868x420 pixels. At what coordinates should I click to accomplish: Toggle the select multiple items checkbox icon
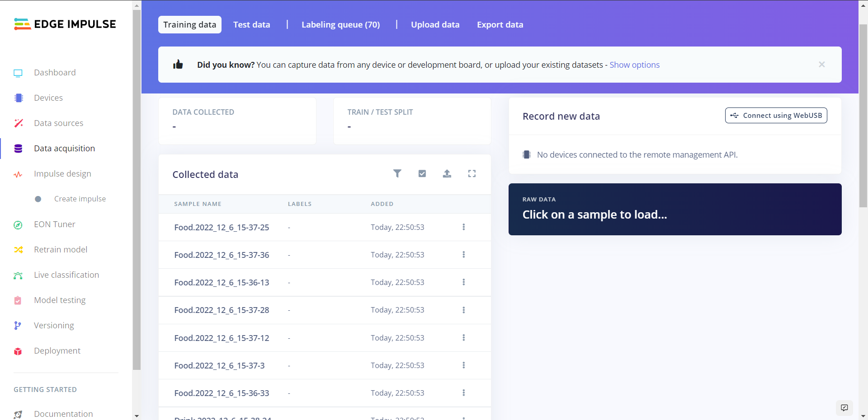[x=422, y=173]
